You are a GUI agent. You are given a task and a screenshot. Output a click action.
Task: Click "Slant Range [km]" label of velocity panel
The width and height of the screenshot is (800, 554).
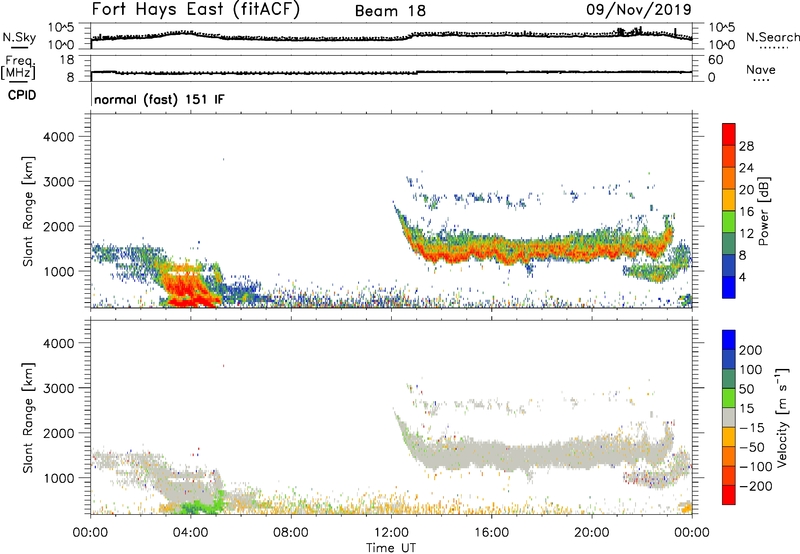28,418
